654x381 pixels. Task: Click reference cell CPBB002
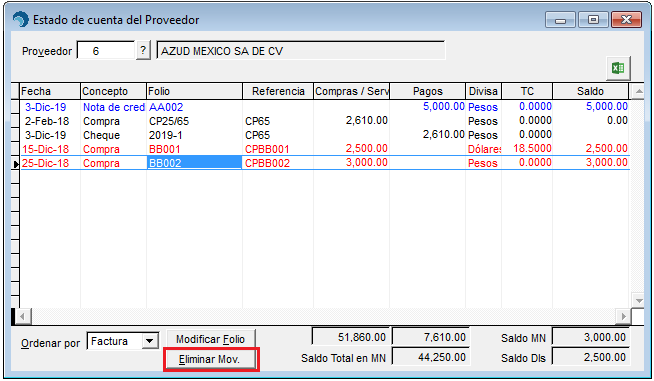coord(278,163)
